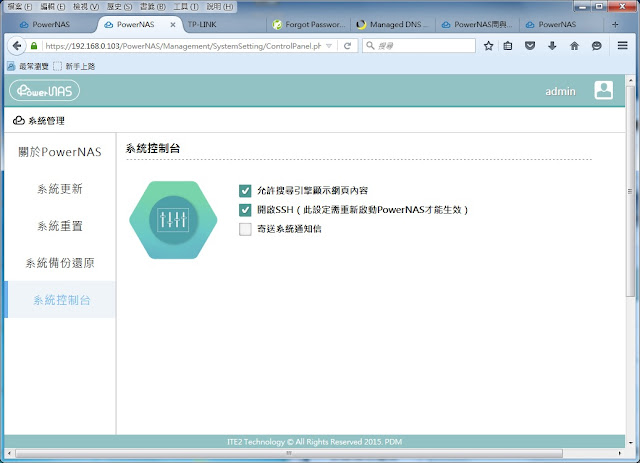Click the cloud icon beside 系統管理
The height and width of the screenshot is (463, 640).
tap(18, 120)
